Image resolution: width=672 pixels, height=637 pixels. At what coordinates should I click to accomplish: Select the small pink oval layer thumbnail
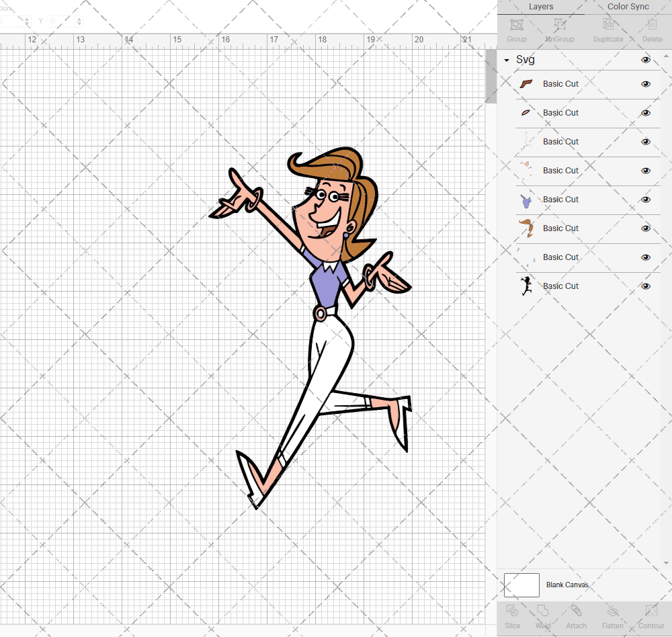(526, 113)
